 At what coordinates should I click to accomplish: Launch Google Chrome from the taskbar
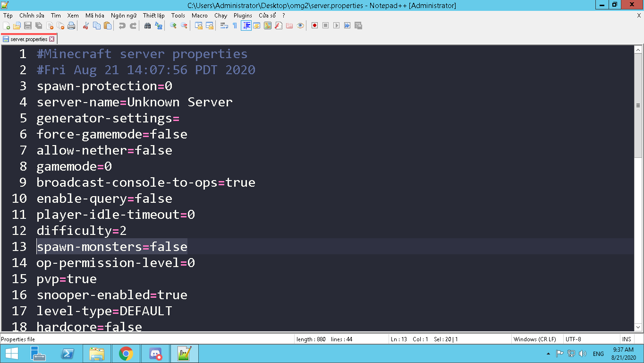(126, 354)
